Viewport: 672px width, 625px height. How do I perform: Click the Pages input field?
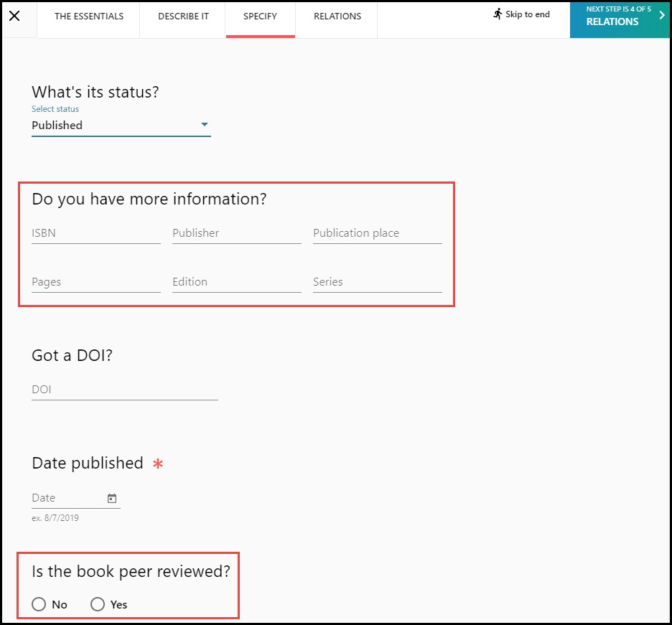pos(95,282)
